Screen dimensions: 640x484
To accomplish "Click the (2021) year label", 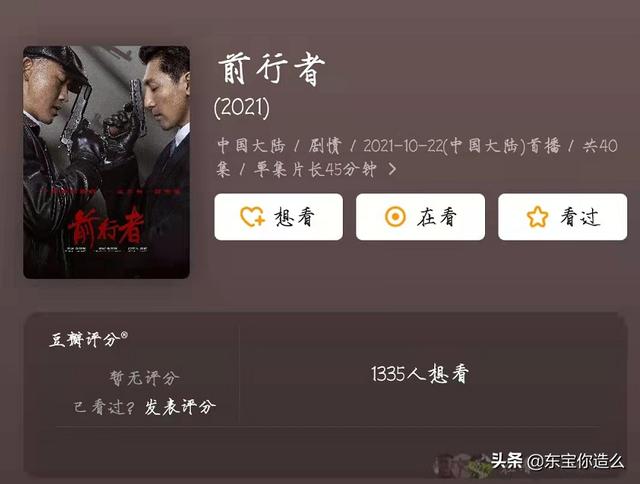I will coord(242,108).
